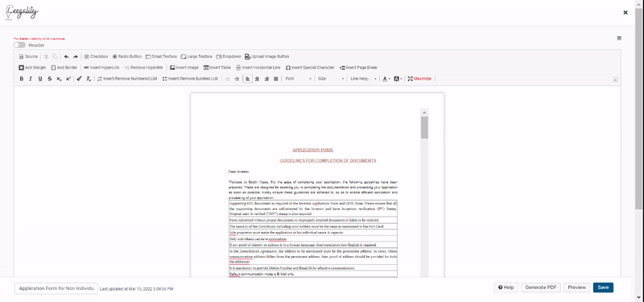This screenshot has width=644, height=302.
Task: Click Add Margin
Action: [x=32, y=68]
